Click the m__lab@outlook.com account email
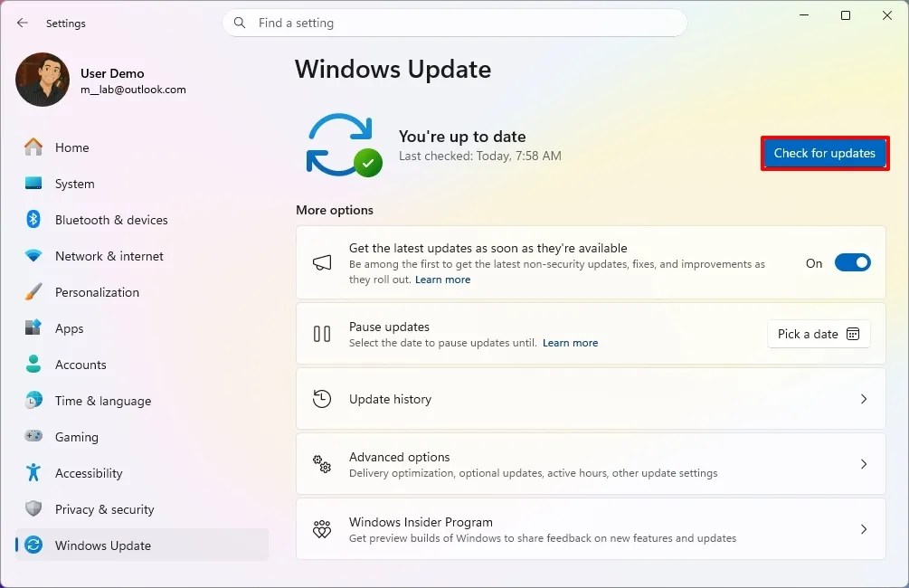This screenshot has width=909, height=588. pyautogui.click(x=133, y=90)
